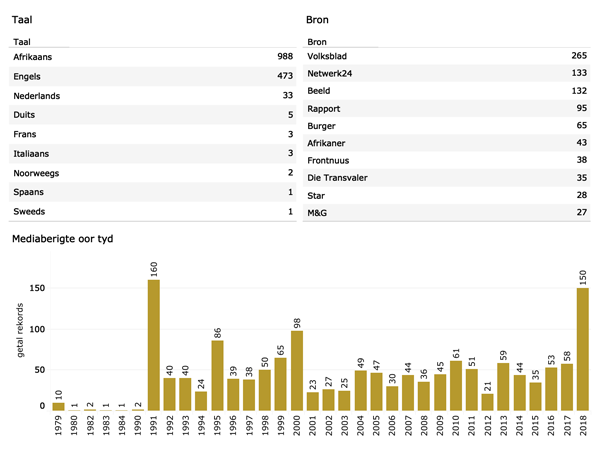The height and width of the screenshot is (450, 600).
Task: Click the 1991 bar showing 160 records
Action: click(154, 345)
